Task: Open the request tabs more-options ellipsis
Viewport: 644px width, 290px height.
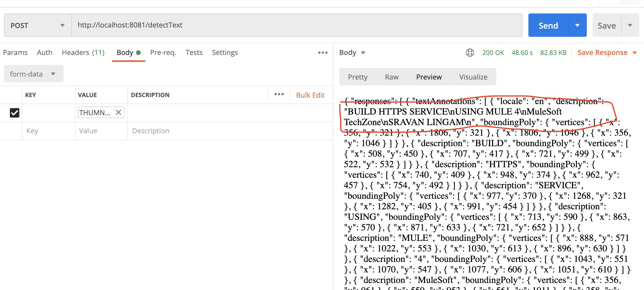Action: 323,53
